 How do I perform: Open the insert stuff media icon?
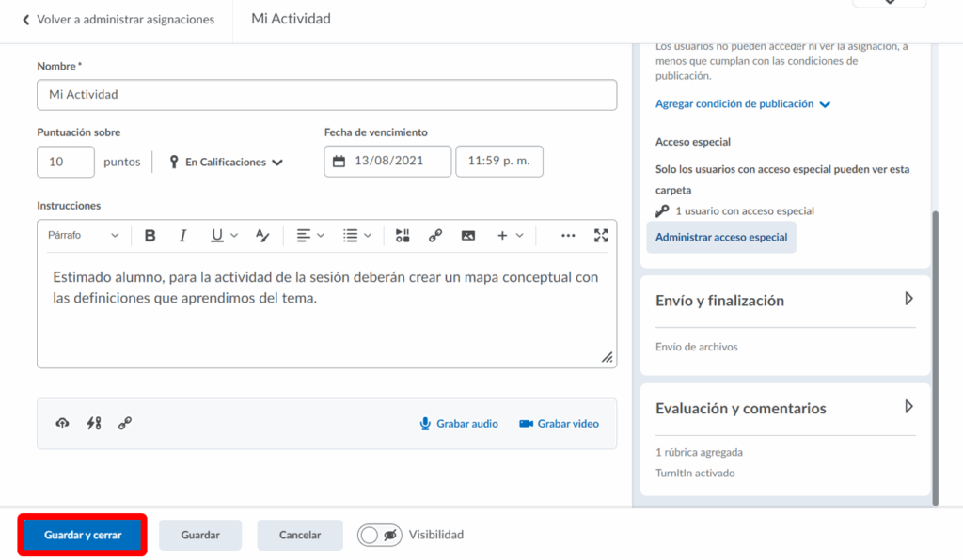(403, 236)
